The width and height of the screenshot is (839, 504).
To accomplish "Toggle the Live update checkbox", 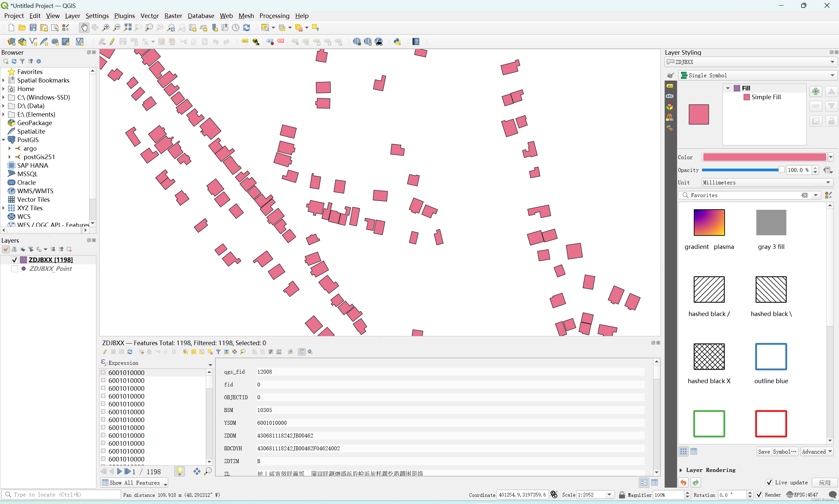I will tap(769, 482).
